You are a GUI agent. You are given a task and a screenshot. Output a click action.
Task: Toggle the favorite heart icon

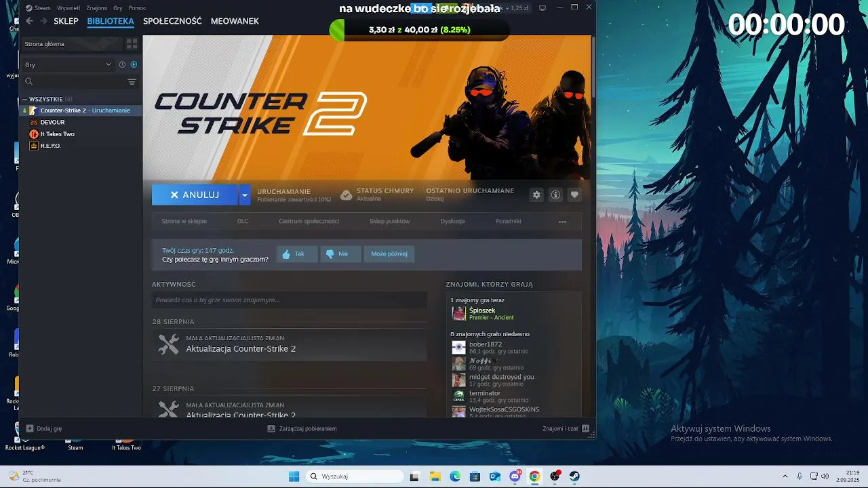coord(574,195)
